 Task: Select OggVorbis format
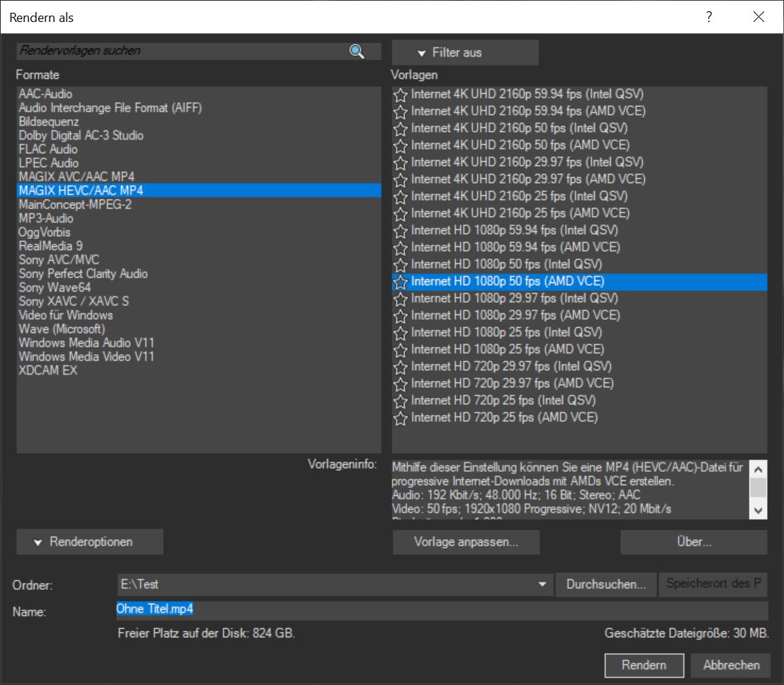pos(198,233)
